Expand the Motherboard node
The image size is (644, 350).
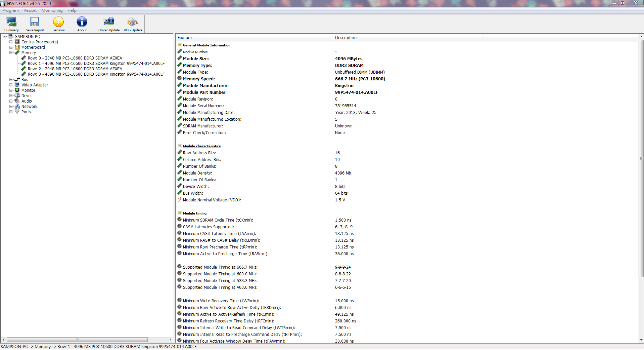(11, 47)
